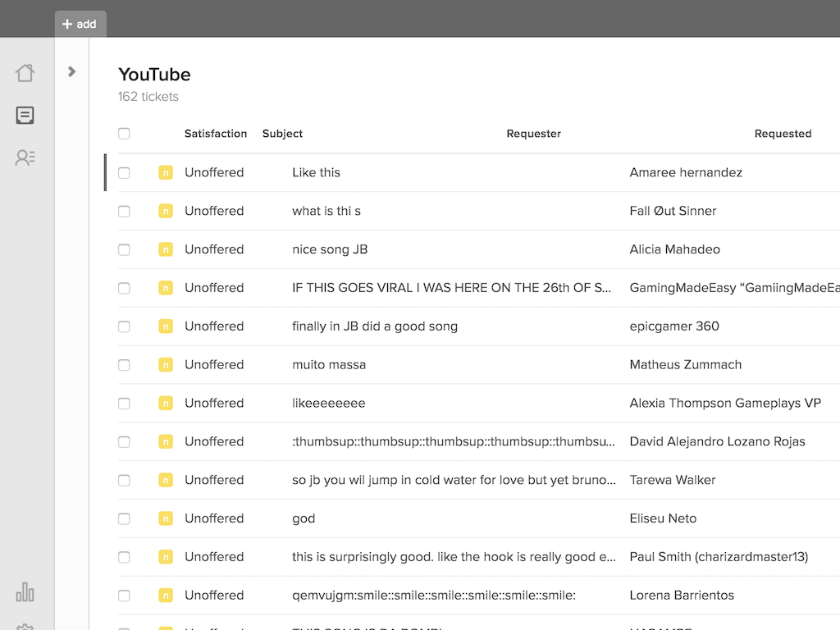The image size is (840, 630).
Task: Open ticket 'IF THIS GOES VIRAL I WAS HERE'
Action: 451,288
